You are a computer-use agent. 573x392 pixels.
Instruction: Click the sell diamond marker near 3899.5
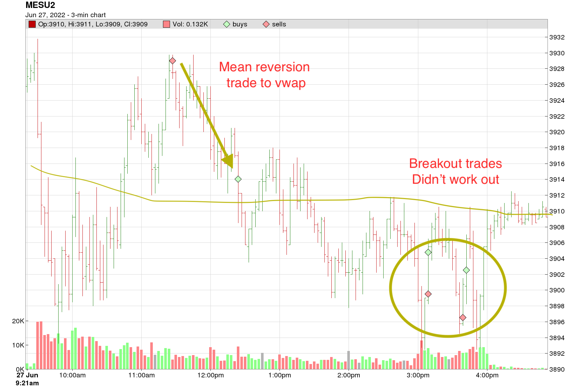pyautogui.click(x=428, y=294)
